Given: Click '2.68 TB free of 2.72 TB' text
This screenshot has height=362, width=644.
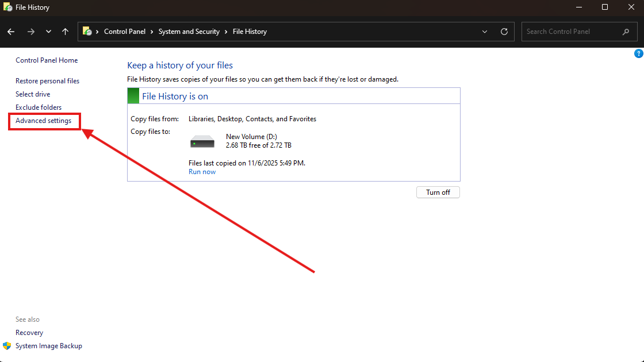Looking at the screenshot, I should click(259, 145).
